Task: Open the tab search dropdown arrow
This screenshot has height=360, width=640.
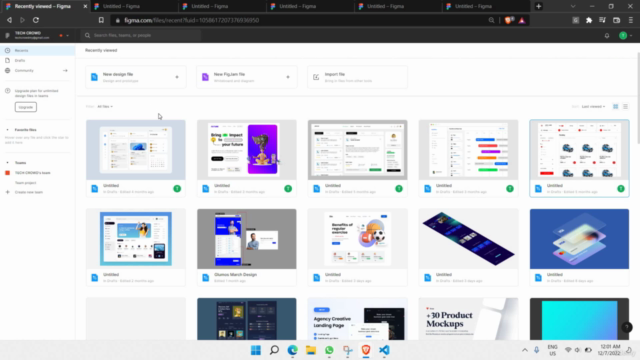Action: point(573,6)
